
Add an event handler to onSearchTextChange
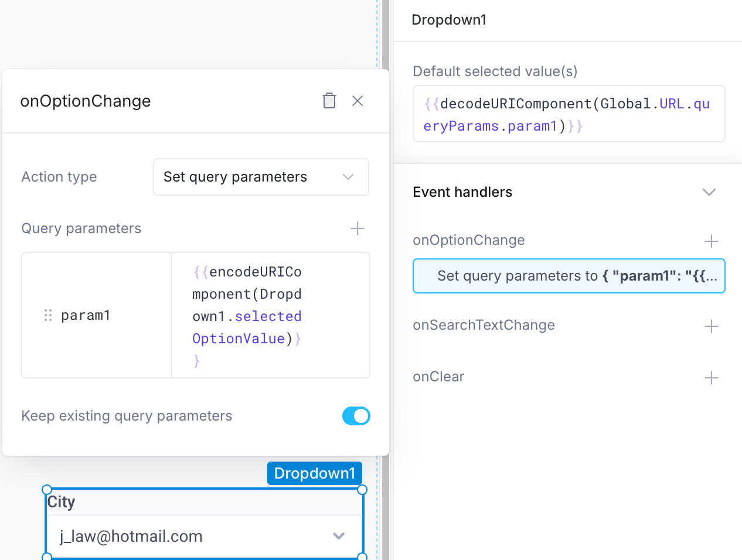[x=711, y=326]
